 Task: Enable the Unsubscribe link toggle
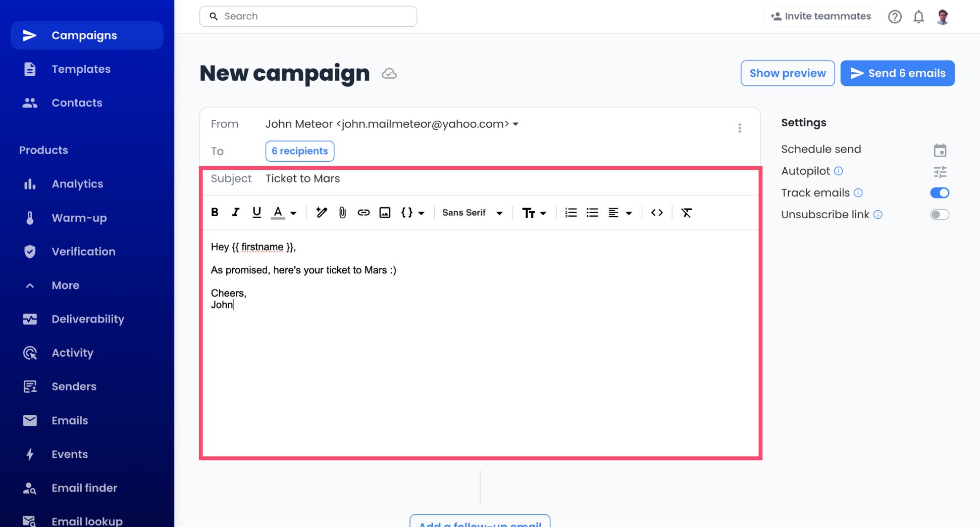(x=940, y=215)
